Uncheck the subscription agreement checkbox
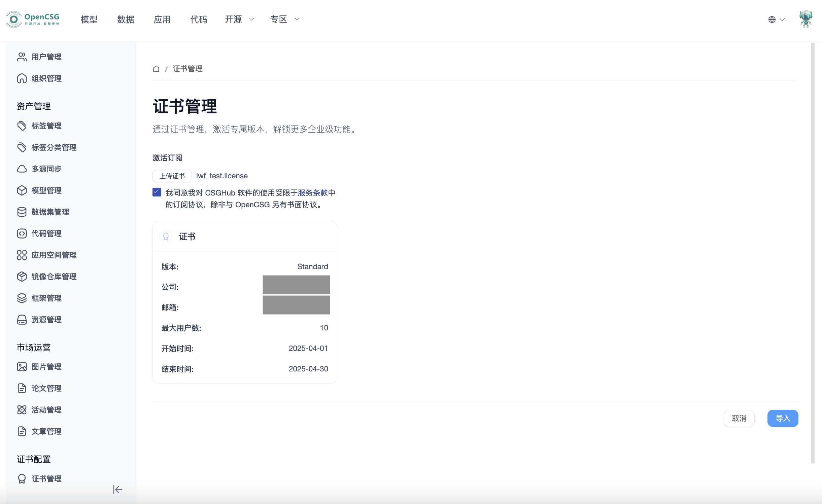Screen dimensions: 822x504 tap(157, 192)
